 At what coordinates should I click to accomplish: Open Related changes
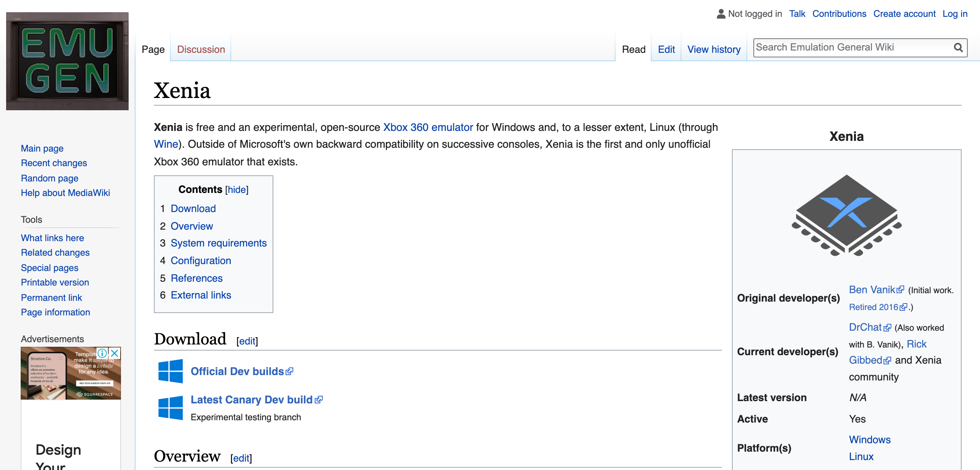55,253
